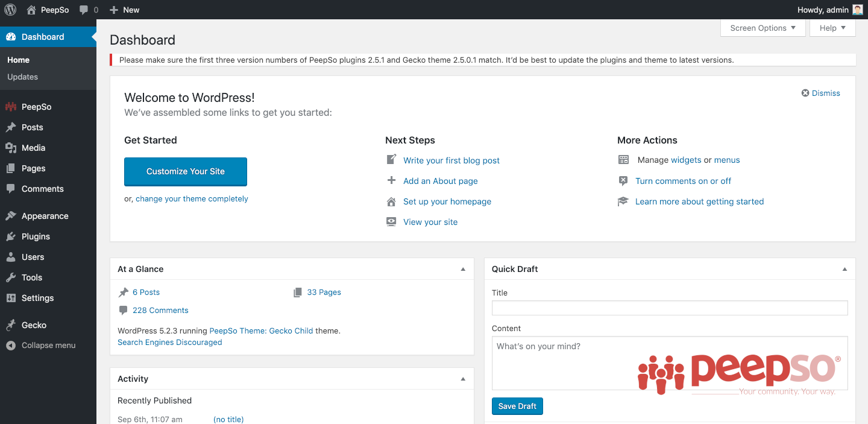Click the pages icon beside 33 Pages
This screenshot has height=424, width=868.
point(298,292)
